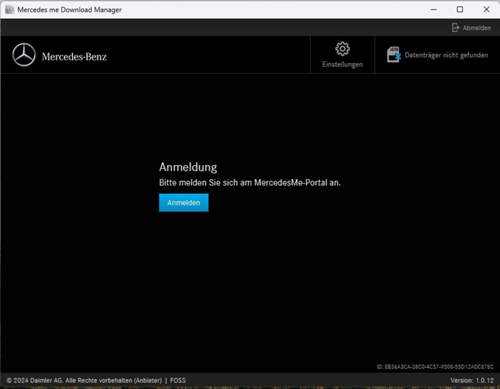Click the ID string above the footer
500x389 pixels.
point(435,367)
